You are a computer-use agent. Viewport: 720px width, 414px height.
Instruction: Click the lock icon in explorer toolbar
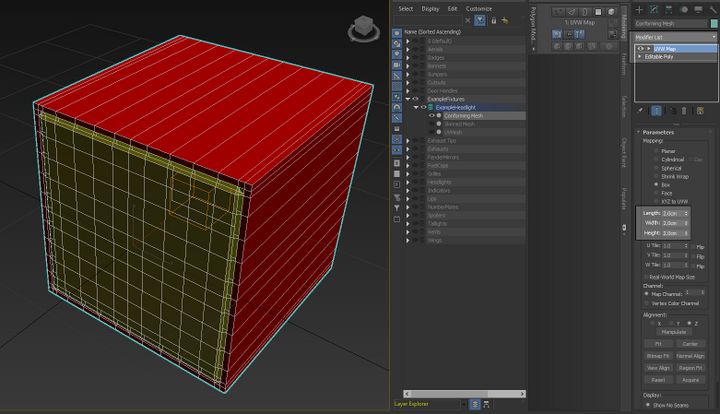[x=494, y=20]
